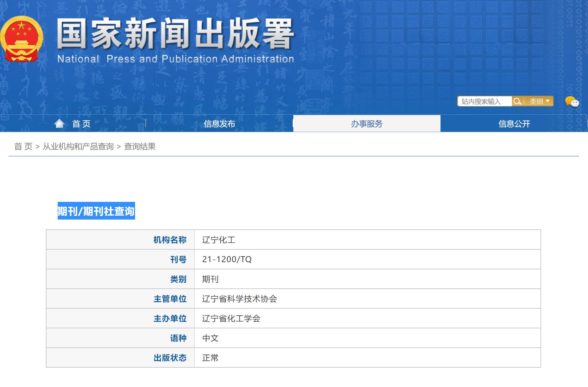588x387 pixels.
Task: Click 首页 text in main navigation
Action: (81, 124)
